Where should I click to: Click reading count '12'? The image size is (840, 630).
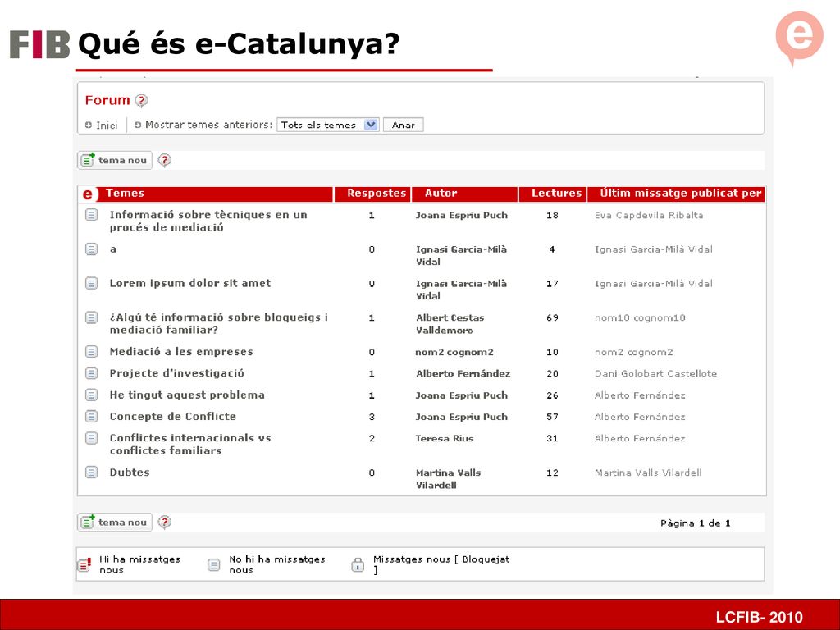(x=552, y=472)
